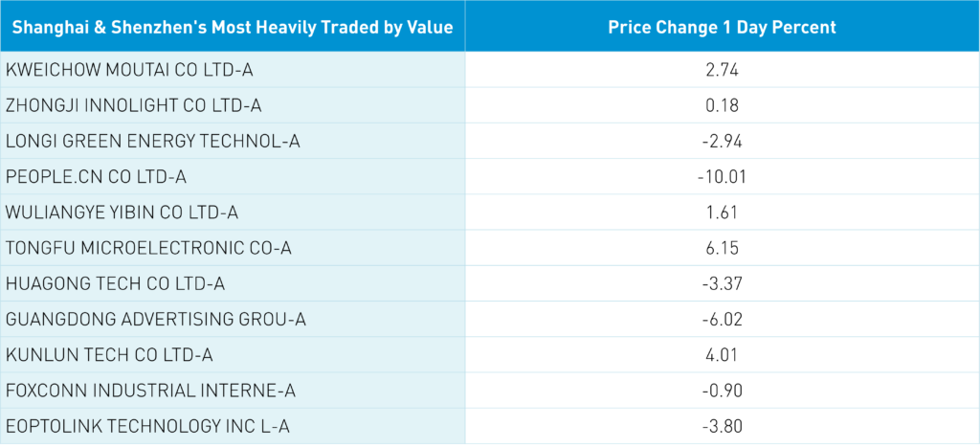Viewport: 980px width, 448px height.
Task: Select the -10.01 percent change cell
Action: click(x=722, y=177)
